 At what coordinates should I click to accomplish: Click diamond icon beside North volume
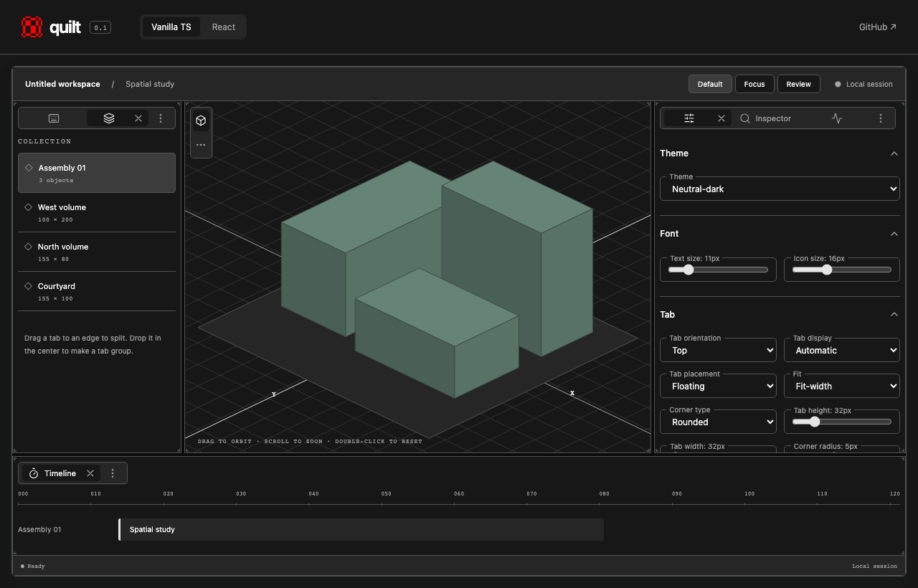click(x=29, y=247)
